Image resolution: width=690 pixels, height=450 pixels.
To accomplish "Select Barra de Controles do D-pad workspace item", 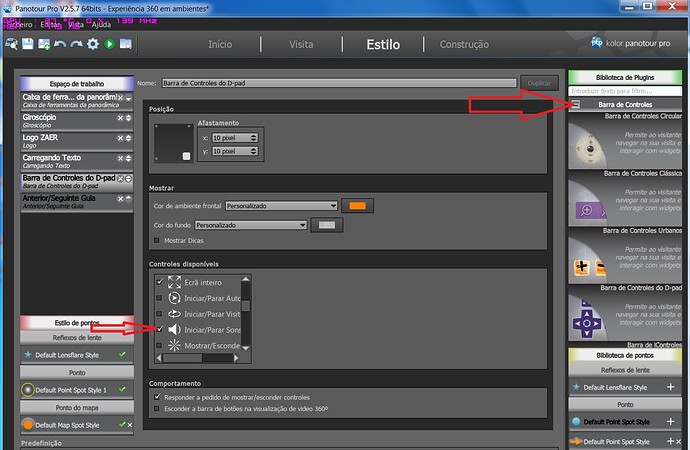I will click(x=77, y=181).
